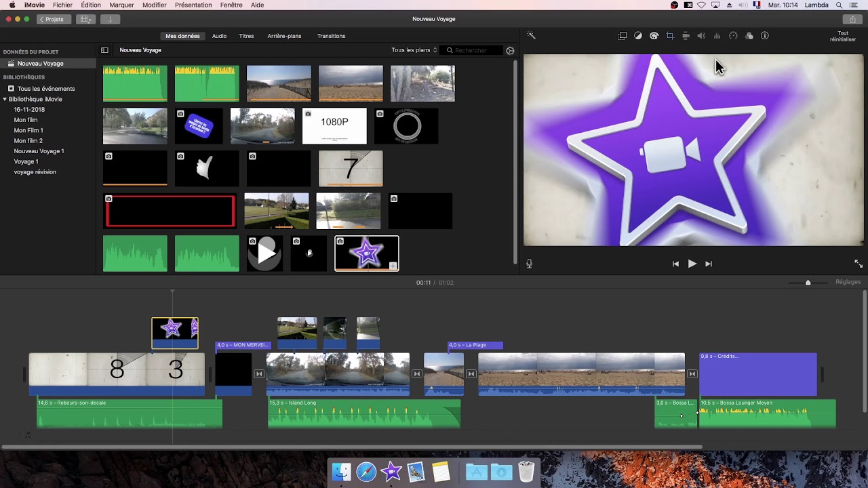The height and width of the screenshot is (488, 868).
Task: Play the preview video
Action: [692, 264]
